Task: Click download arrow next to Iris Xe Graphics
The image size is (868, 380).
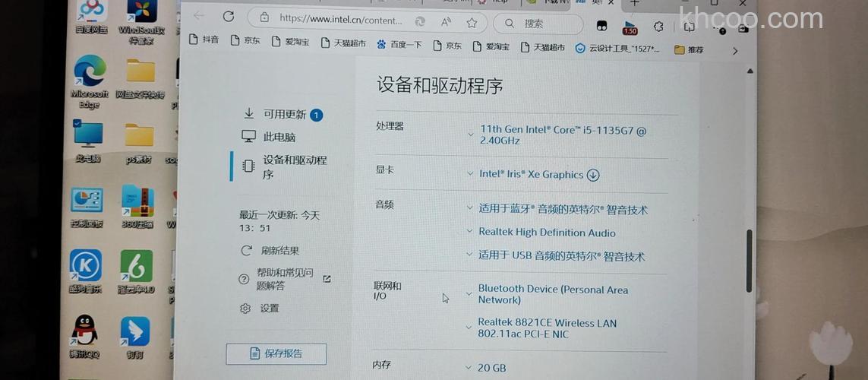Action: [x=593, y=175]
